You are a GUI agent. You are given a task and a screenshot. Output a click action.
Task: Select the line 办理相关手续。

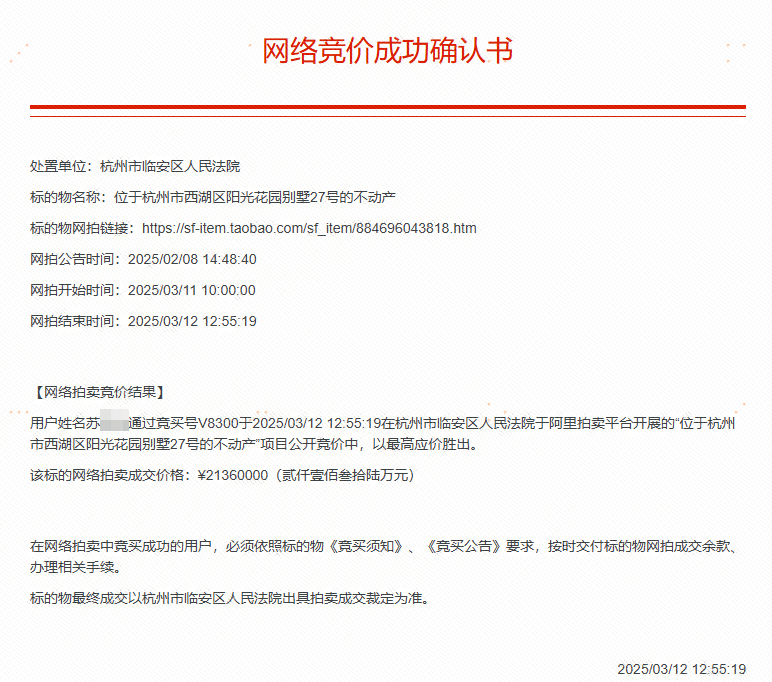point(76,567)
